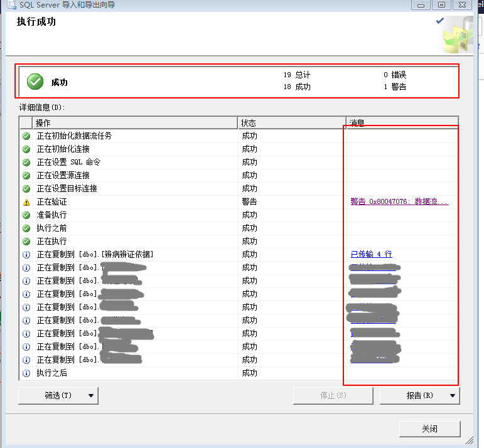The width and height of the screenshot is (484, 448).
Task: Click the 消息 column header
Action: tap(402, 123)
